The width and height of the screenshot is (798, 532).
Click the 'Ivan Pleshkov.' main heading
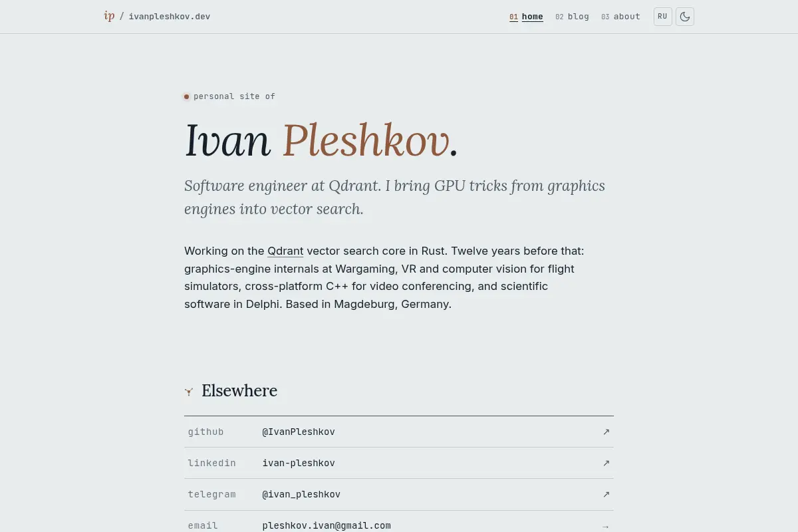(321, 141)
